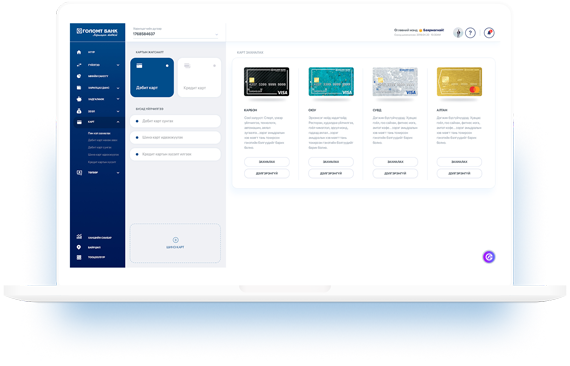Open the first Дебит карт service row
The width and height of the screenshot is (570, 366).
pyautogui.click(x=175, y=121)
